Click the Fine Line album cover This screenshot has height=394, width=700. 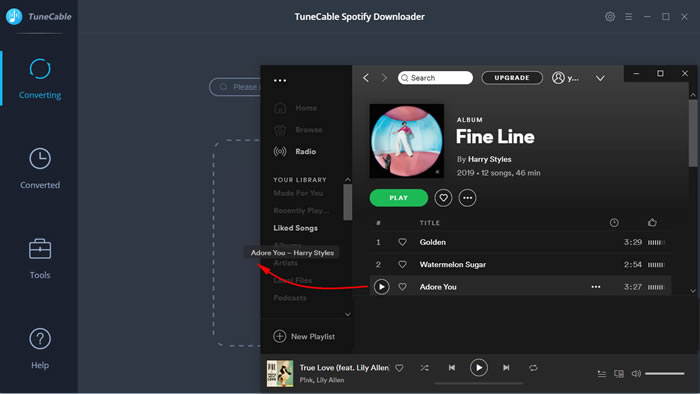407,141
